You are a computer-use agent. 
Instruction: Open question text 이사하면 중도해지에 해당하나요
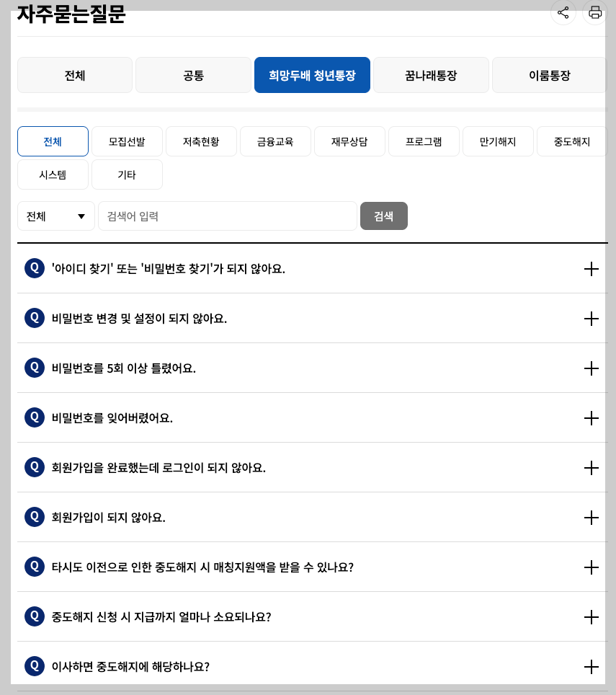130,666
